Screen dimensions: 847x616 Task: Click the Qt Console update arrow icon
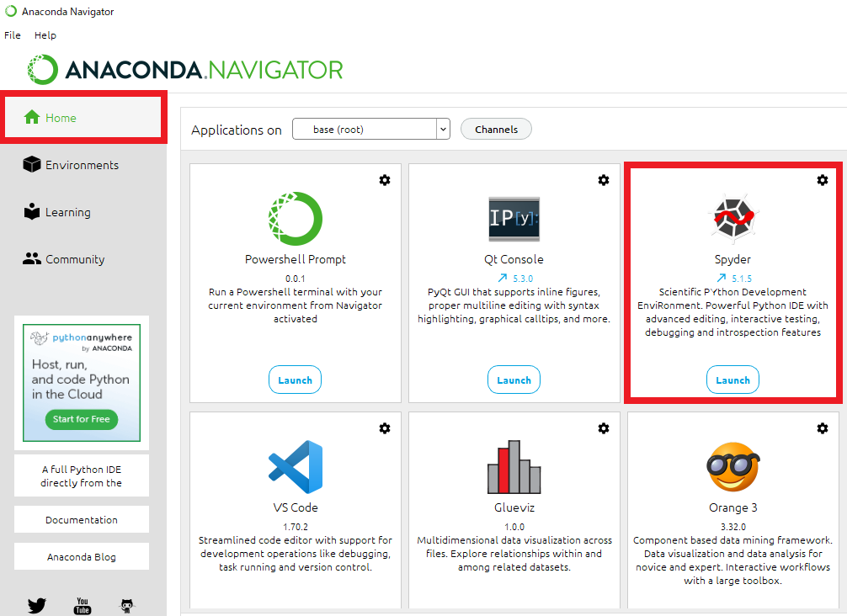503,278
